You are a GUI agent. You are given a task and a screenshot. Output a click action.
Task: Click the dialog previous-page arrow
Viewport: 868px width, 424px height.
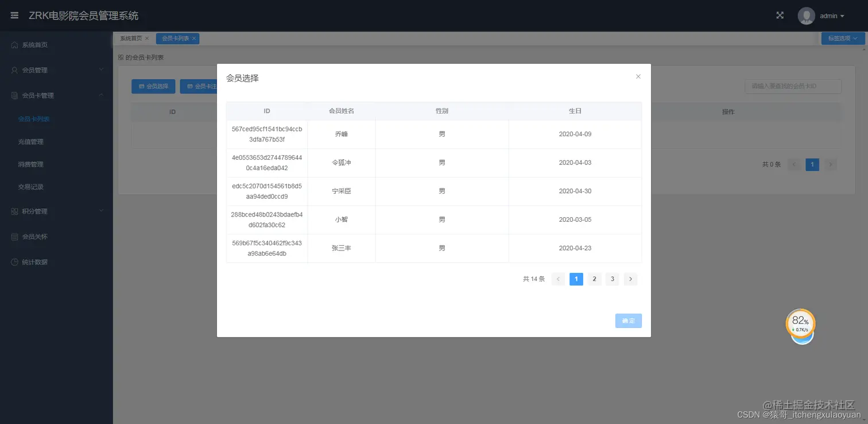[x=558, y=279]
